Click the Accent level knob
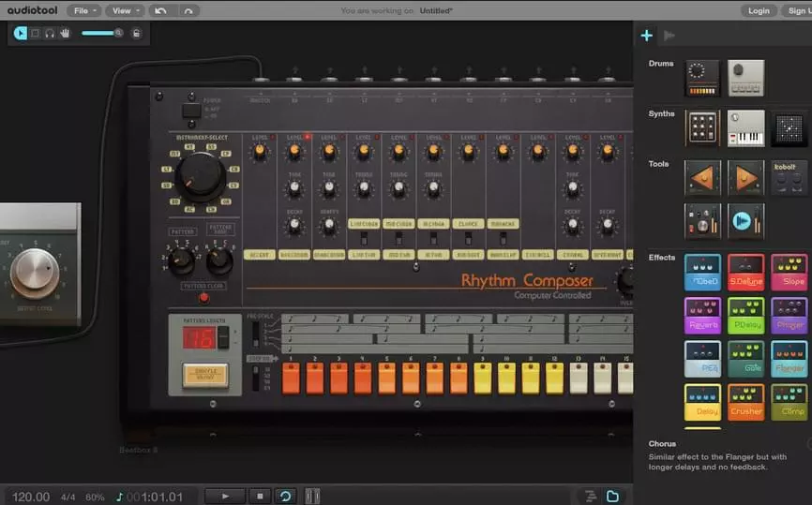 (x=260, y=151)
